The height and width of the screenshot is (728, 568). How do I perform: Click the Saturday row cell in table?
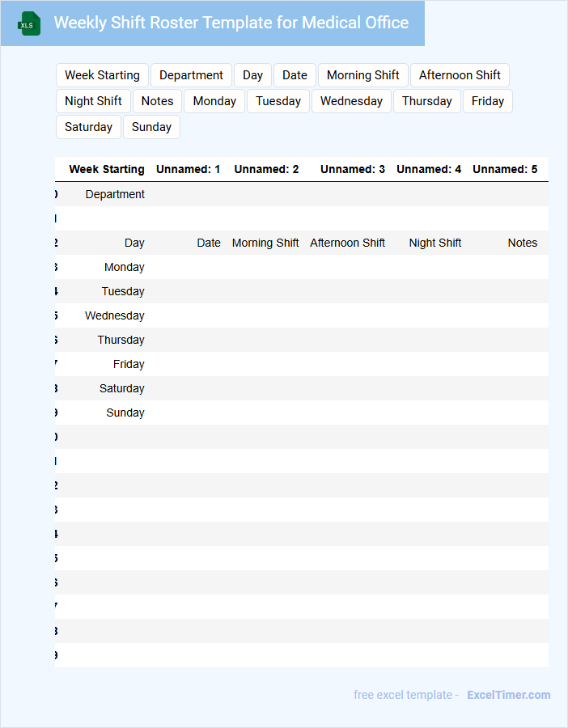tap(121, 388)
